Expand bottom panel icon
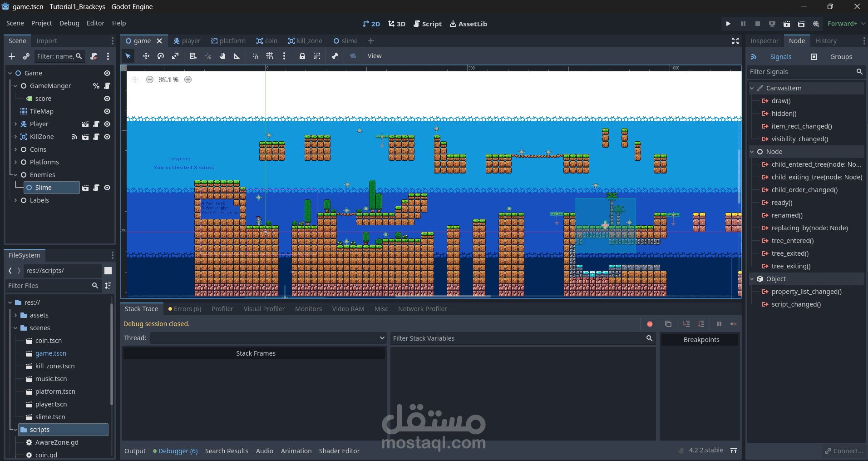This screenshot has height=461, width=868. tap(734, 451)
